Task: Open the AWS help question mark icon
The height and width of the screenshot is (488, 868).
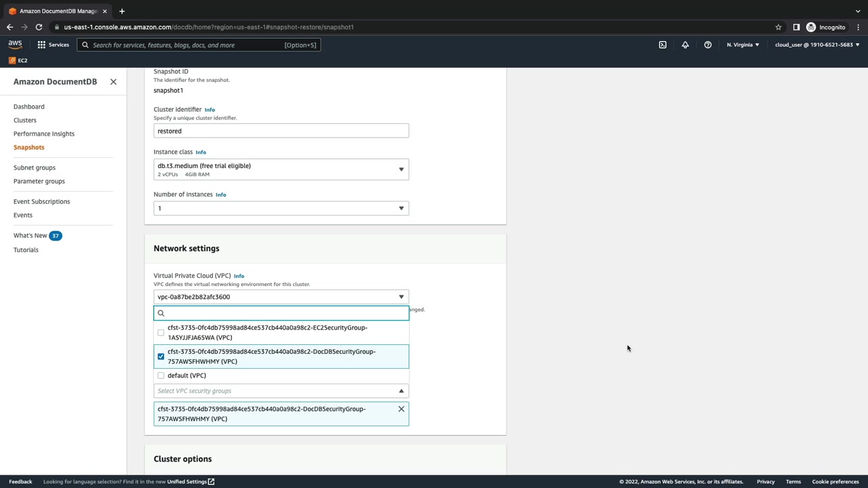Action: pos(707,45)
